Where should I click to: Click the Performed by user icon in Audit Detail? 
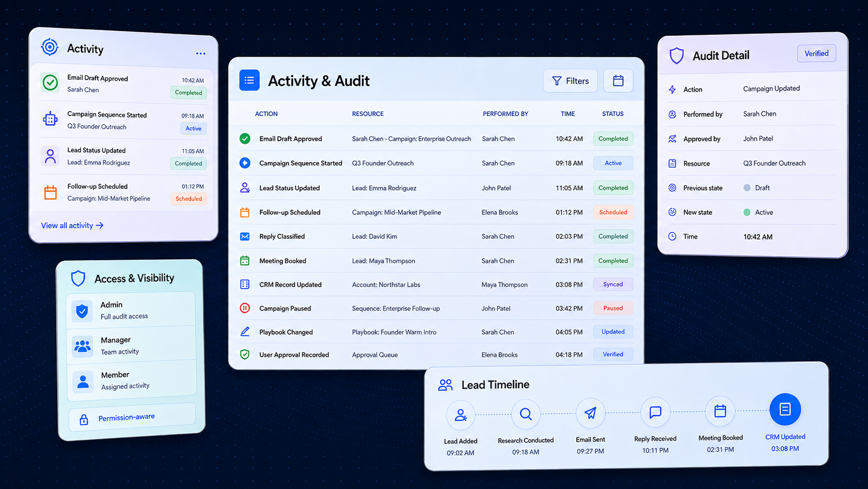tap(672, 114)
